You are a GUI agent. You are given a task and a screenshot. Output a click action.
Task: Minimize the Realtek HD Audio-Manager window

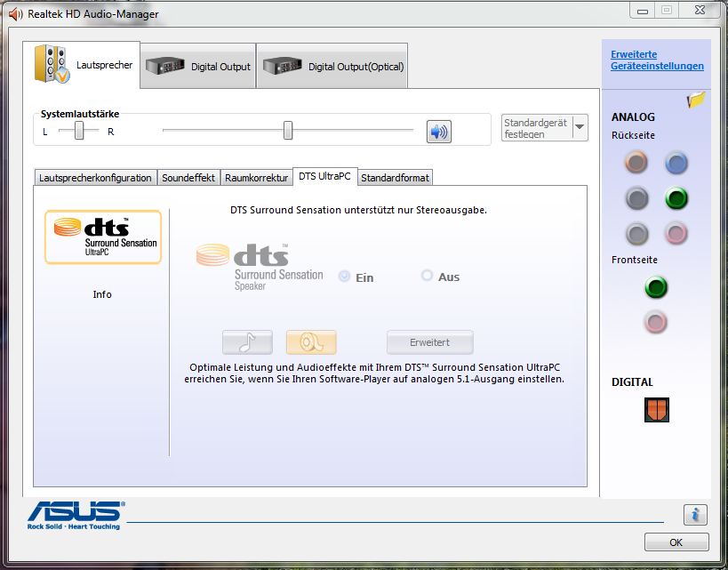(x=643, y=11)
